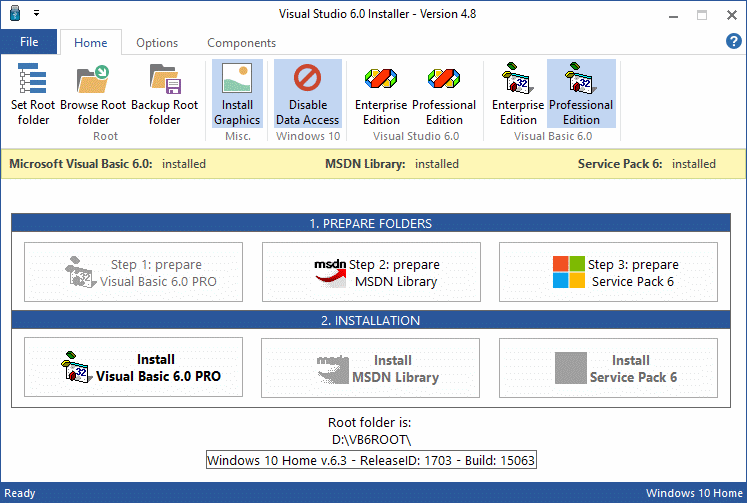The width and height of the screenshot is (747, 503).
Task: Switch to the Options ribbon tab
Action: pyautogui.click(x=157, y=43)
